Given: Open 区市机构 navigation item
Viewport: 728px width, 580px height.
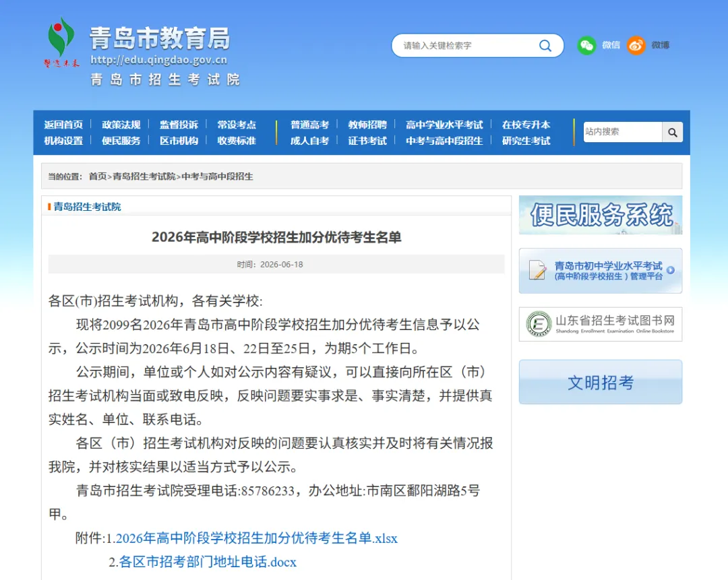Looking at the screenshot, I should pyautogui.click(x=179, y=141).
